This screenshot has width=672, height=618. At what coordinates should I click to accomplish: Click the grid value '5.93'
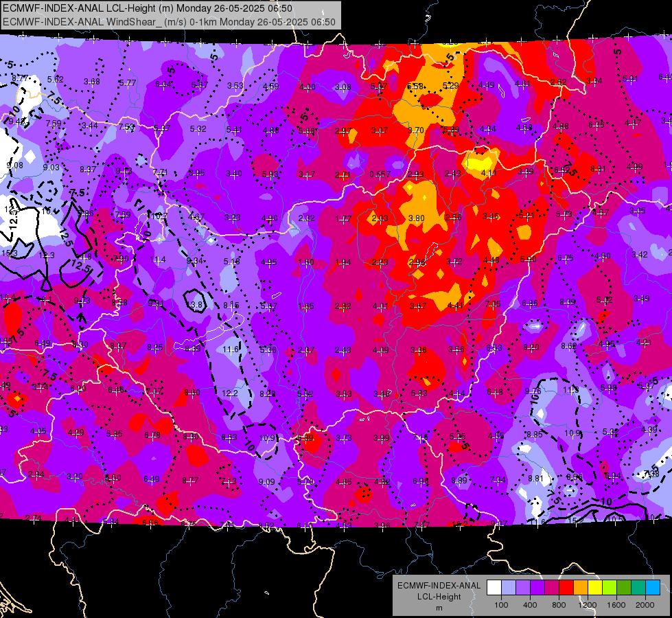(270, 174)
